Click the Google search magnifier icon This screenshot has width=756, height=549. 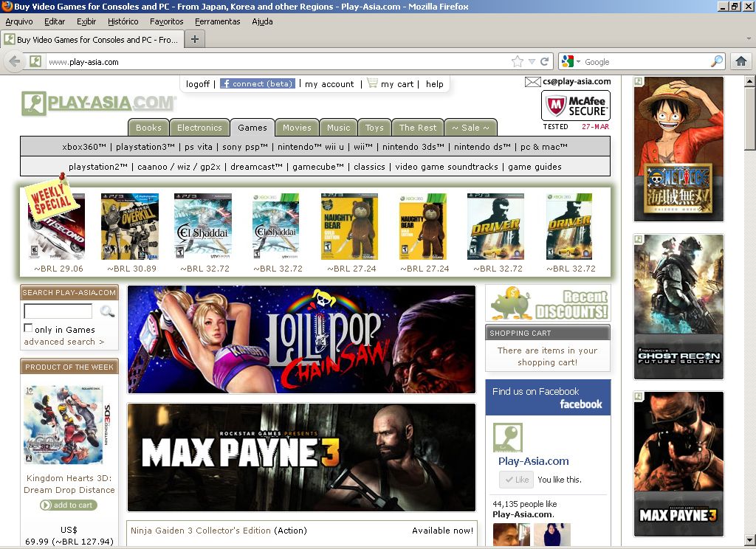[717, 62]
